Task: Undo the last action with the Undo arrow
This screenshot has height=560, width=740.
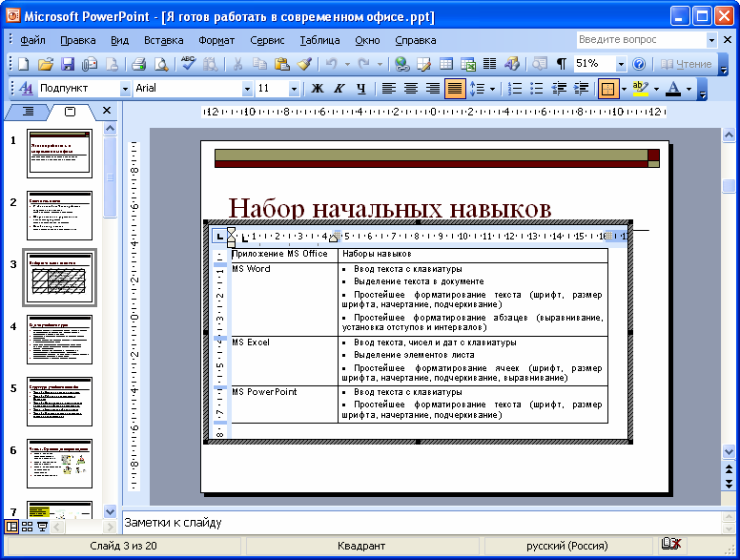Action: click(x=331, y=64)
